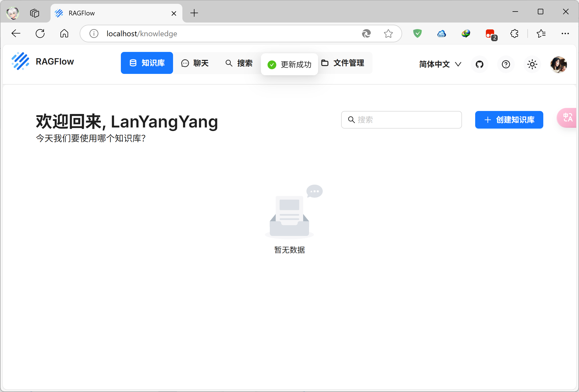Click the green shield extension icon
The image size is (579, 392).
coord(417,34)
